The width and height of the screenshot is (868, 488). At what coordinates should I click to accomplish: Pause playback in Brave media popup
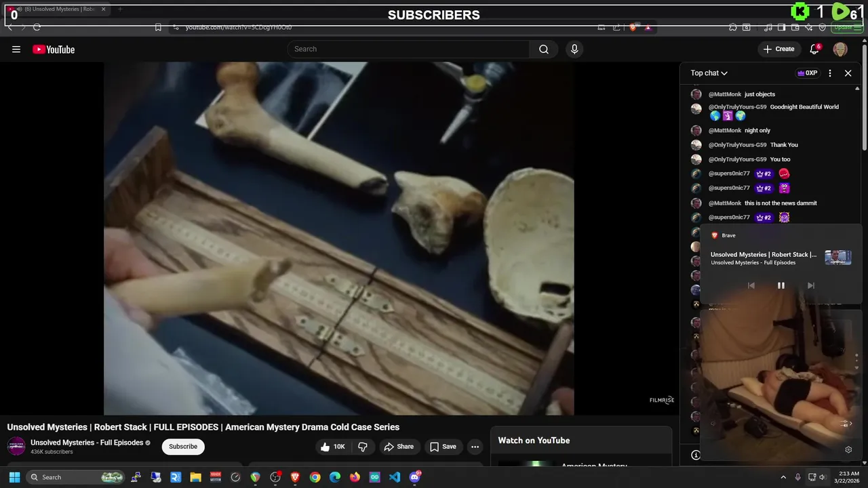point(781,285)
